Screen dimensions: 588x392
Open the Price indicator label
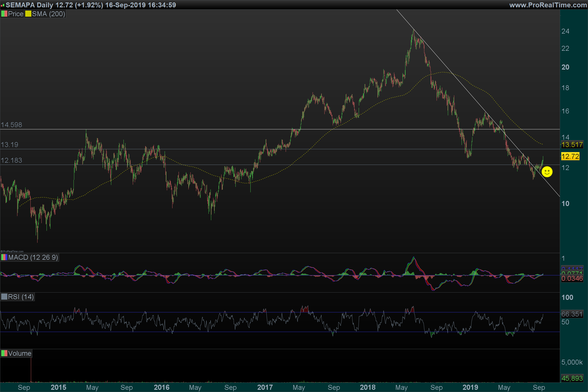(15, 14)
